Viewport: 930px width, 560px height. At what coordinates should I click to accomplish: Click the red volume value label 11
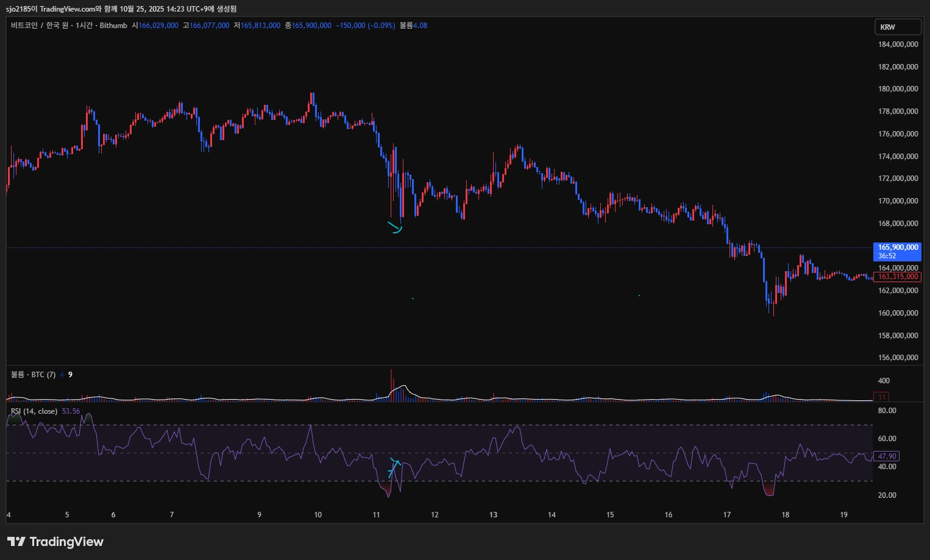[x=881, y=397]
